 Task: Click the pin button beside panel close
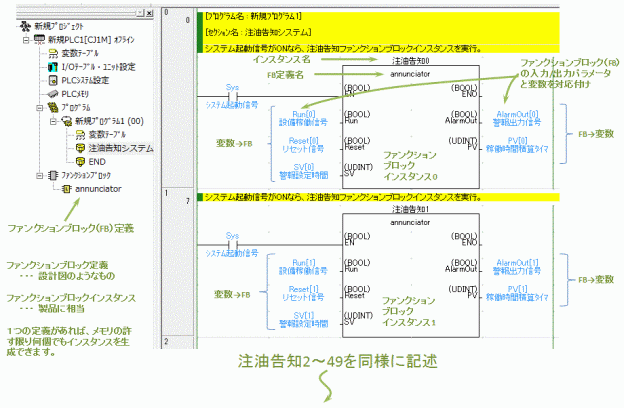pos(140,13)
